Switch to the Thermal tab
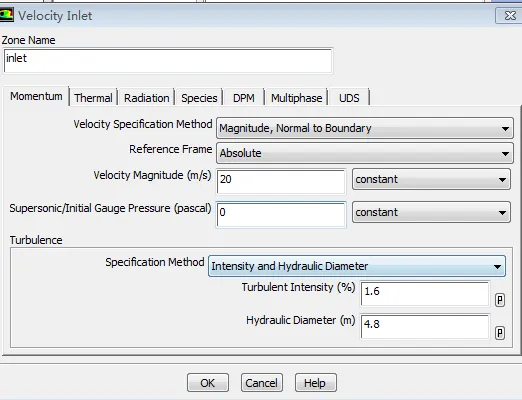The height and width of the screenshot is (400, 522). pos(93,98)
